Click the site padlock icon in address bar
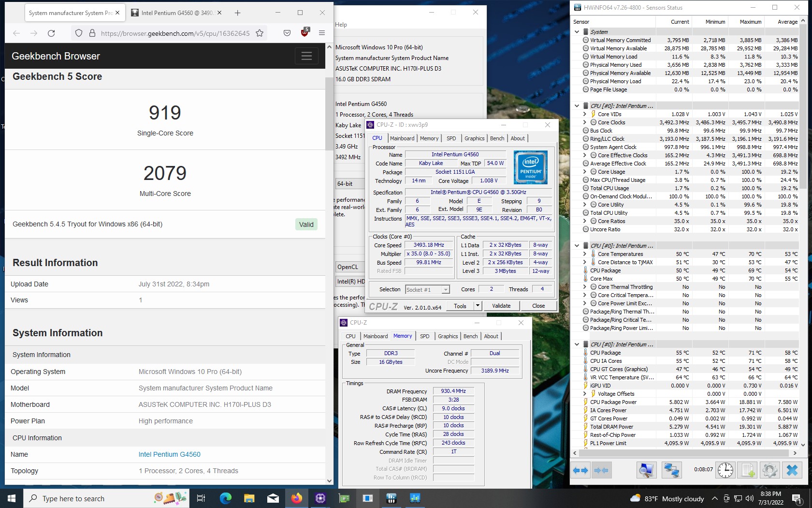 92,33
